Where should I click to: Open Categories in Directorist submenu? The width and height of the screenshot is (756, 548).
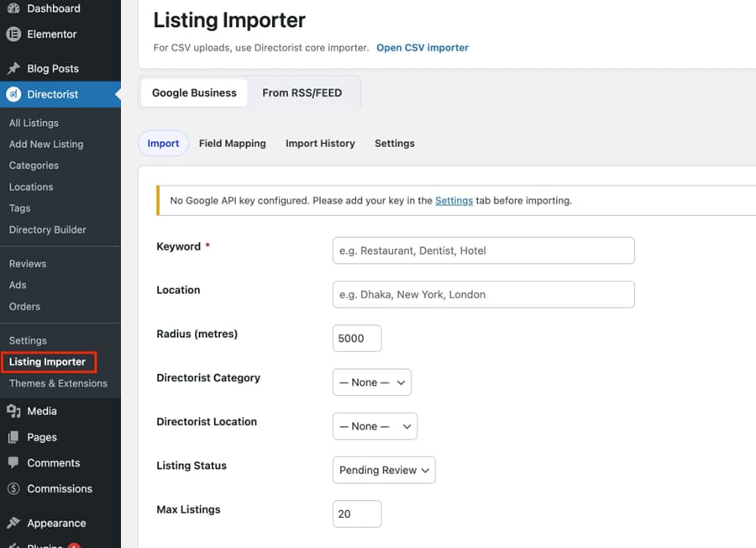click(34, 166)
